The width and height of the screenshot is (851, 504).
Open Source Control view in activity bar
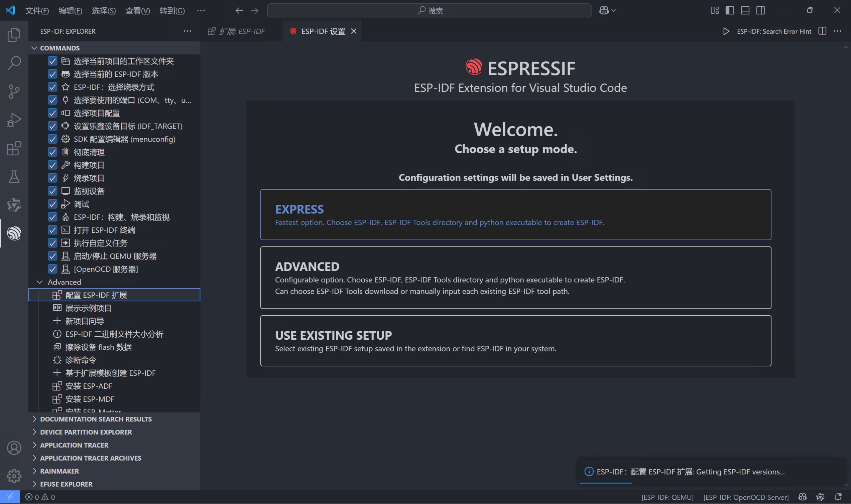click(x=14, y=92)
